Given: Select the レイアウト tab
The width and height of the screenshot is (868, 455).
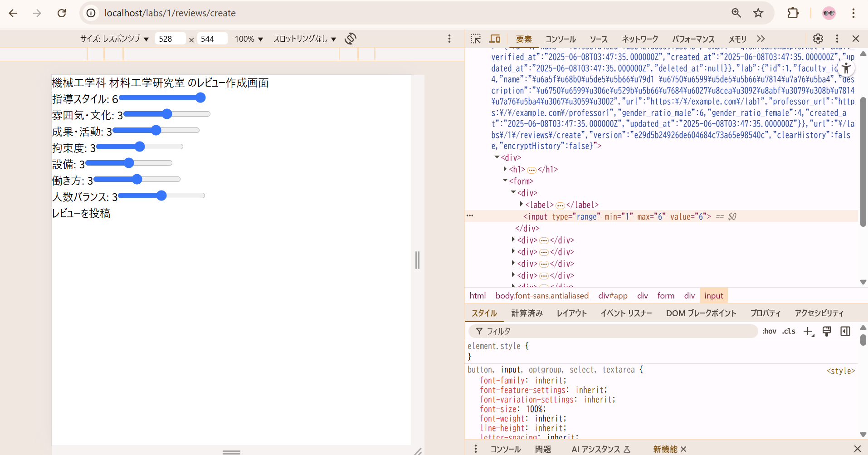Looking at the screenshot, I should pos(571,313).
